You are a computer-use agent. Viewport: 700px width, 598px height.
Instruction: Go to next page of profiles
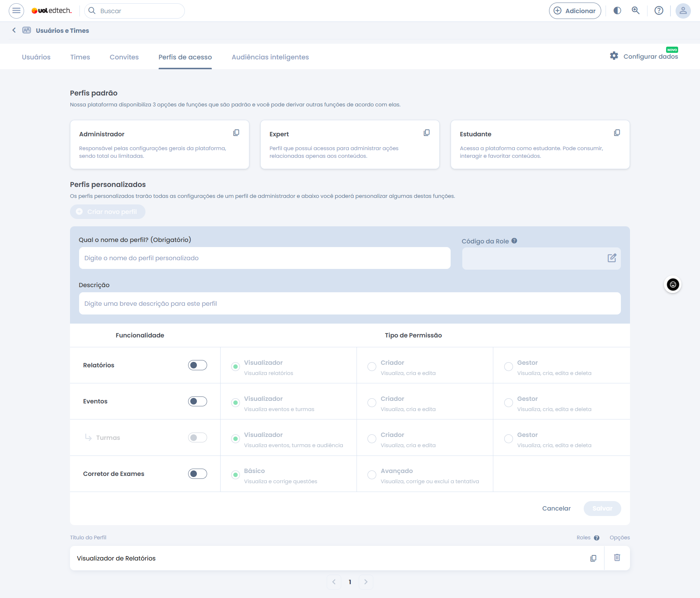pyautogui.click(x=366, y=582)
